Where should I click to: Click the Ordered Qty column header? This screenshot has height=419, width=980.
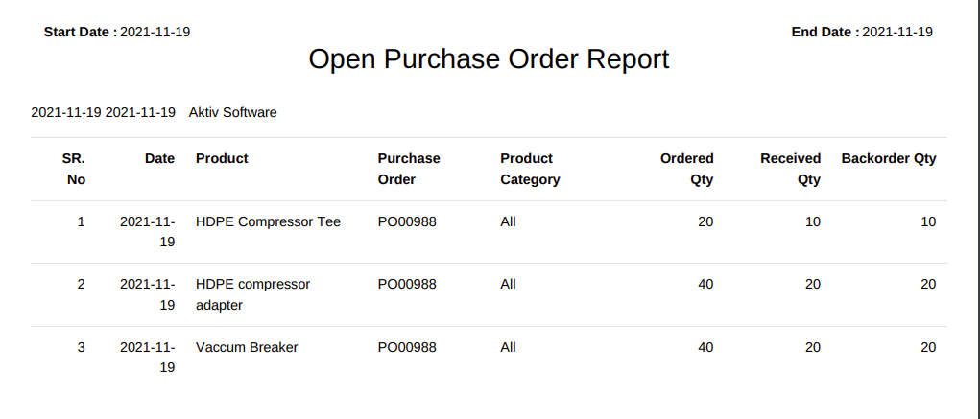pyautogui.click(x=687, y=169)
